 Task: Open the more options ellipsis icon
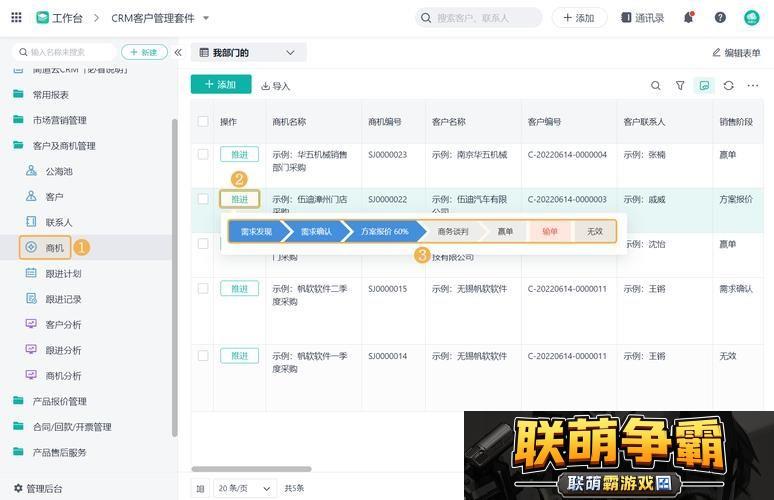point(752,85)
